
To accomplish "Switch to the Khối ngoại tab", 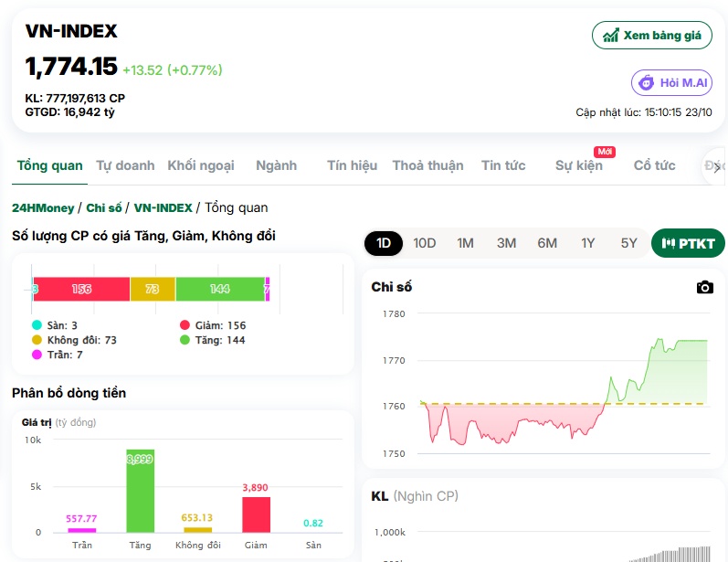I will pos(201,165).
